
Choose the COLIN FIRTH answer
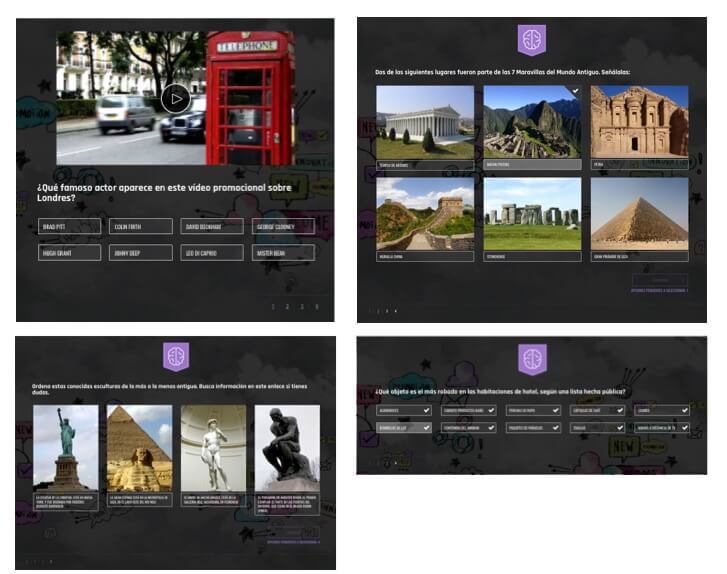[140, 226]
